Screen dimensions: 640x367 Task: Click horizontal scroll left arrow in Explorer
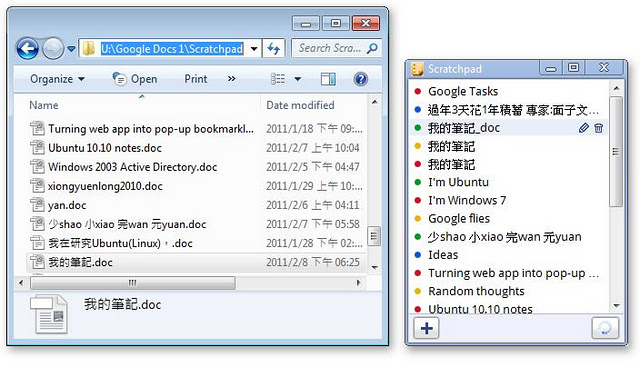pos(22,282)
